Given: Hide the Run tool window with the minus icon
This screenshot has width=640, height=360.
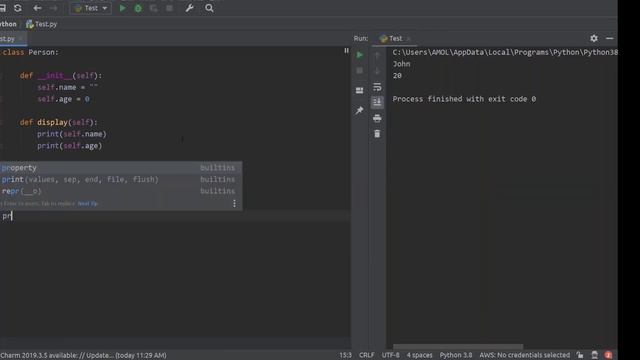Looking at the screenshot, I should [x=610, y=38].
